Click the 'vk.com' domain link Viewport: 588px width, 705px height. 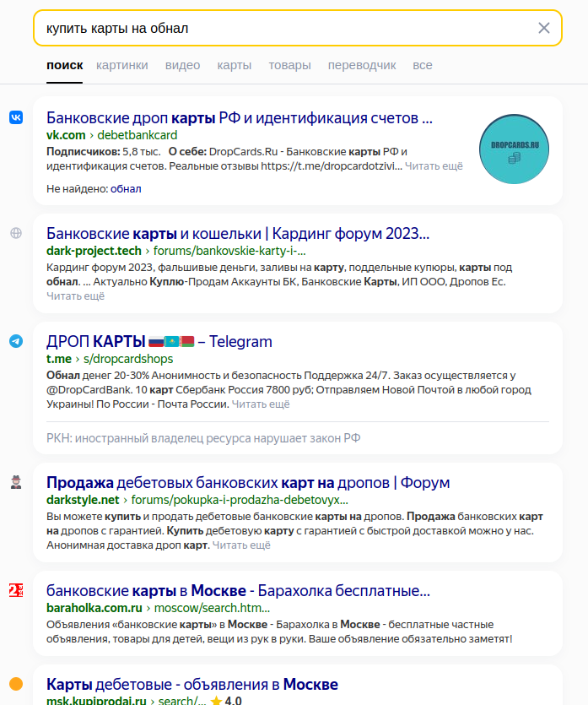tap(66, 135)
